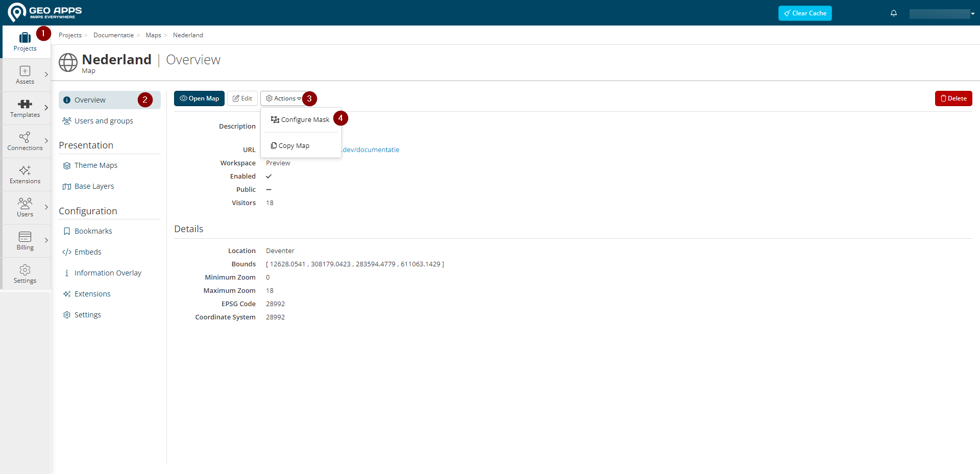
Task: Click the red Delete button
Action: 953,98
